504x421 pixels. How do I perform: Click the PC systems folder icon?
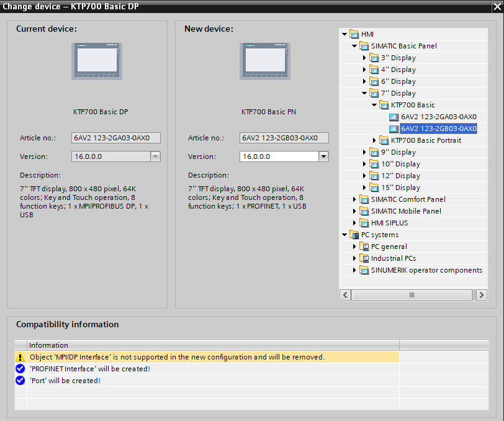click(x=354, y=235)
